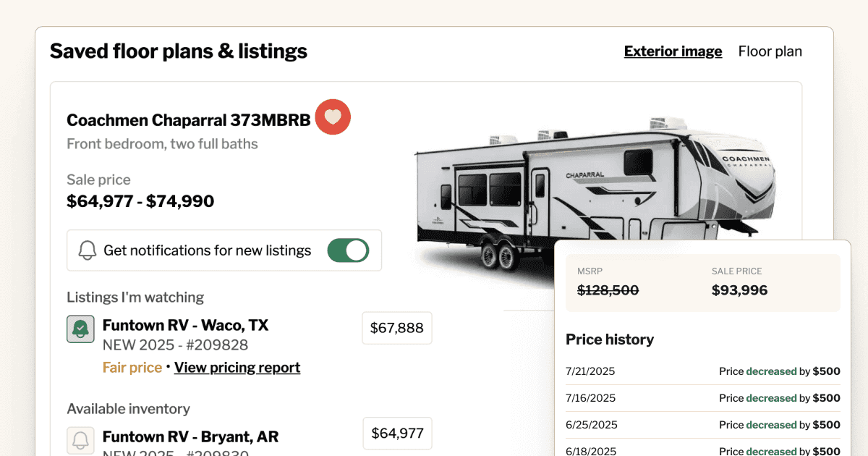The image size is (868, 456).
Task: Click the bell icon for Funtown RV Bryant listing
Action: pos(80,440)
